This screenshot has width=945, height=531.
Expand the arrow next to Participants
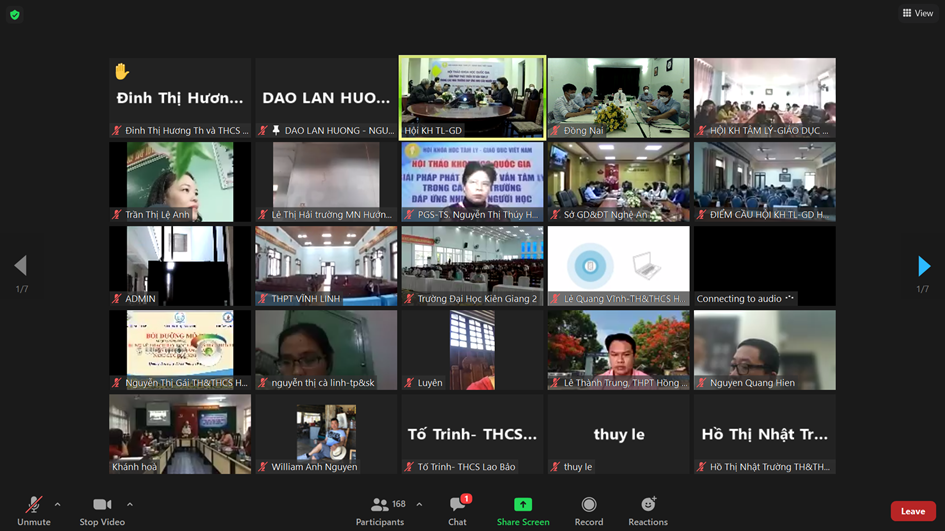(x=419, y=504)
